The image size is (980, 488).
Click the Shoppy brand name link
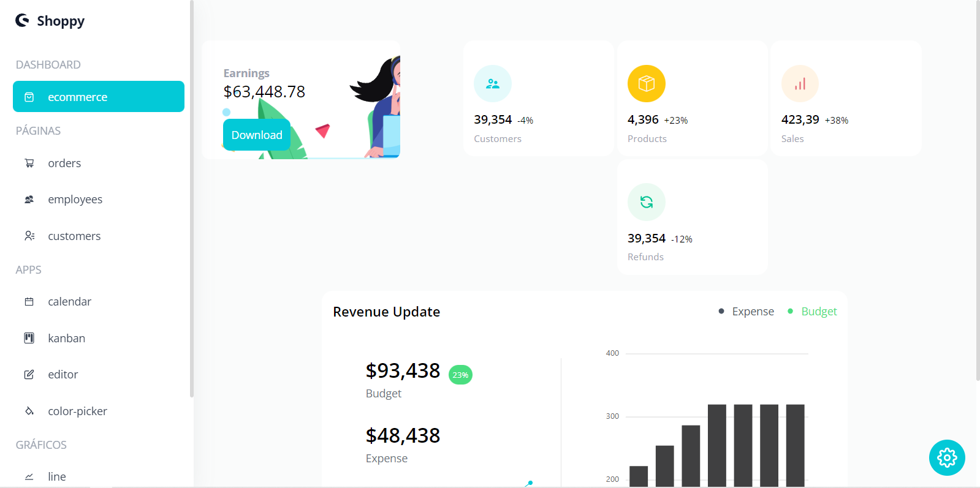coord(61,21)
